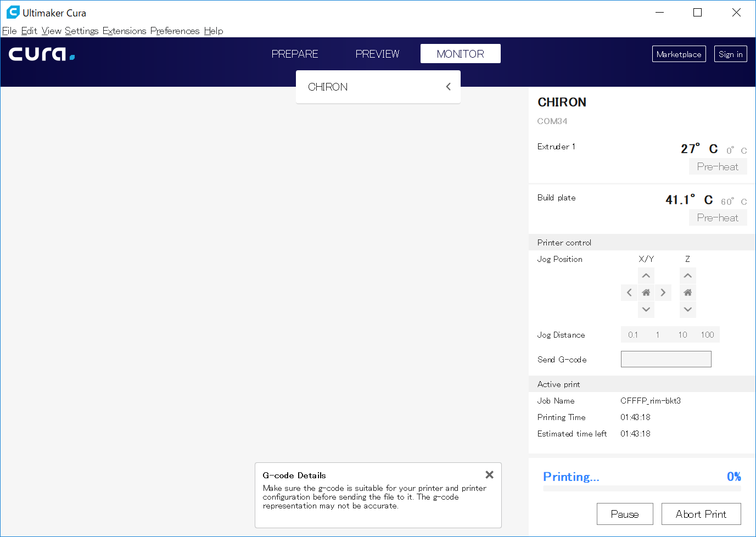The height and width of the screenshot is (537, 756).
Task: Click the G-code Details notification title
Action: pyautogui.click(x=294, y=476)
